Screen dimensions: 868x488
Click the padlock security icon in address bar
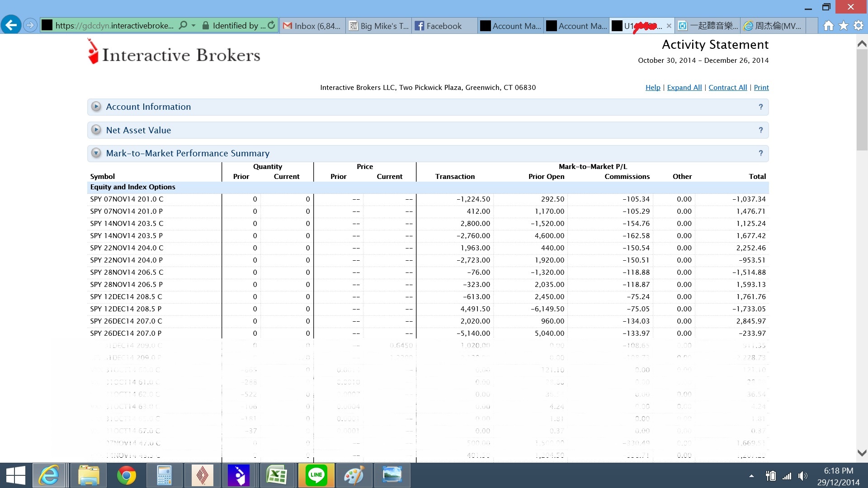[206, 26]
